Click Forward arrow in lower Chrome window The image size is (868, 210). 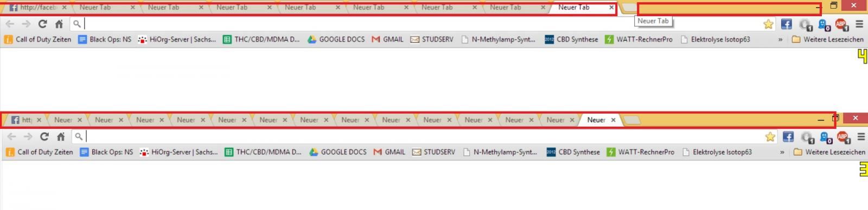tap(28, 136)
